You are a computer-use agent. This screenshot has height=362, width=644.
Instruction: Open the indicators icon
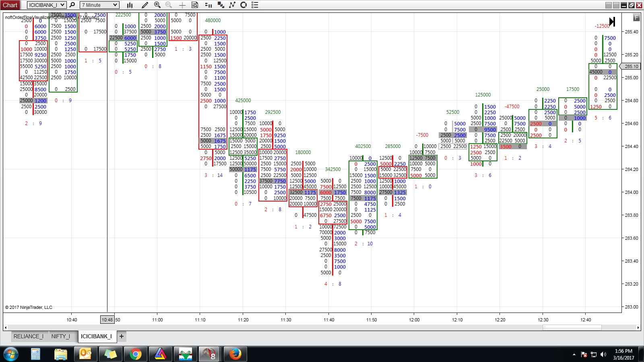point(232,5)
